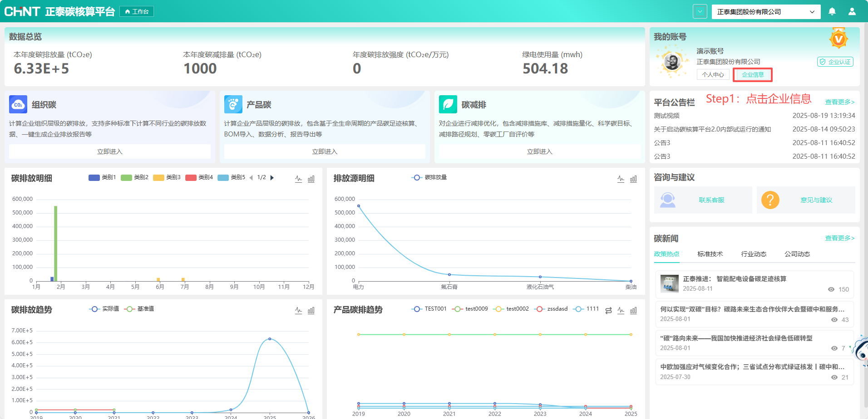Switch 排放源明细 chart to bar view
This screenshot has height=419, width=868.
[x=633, y=179]
